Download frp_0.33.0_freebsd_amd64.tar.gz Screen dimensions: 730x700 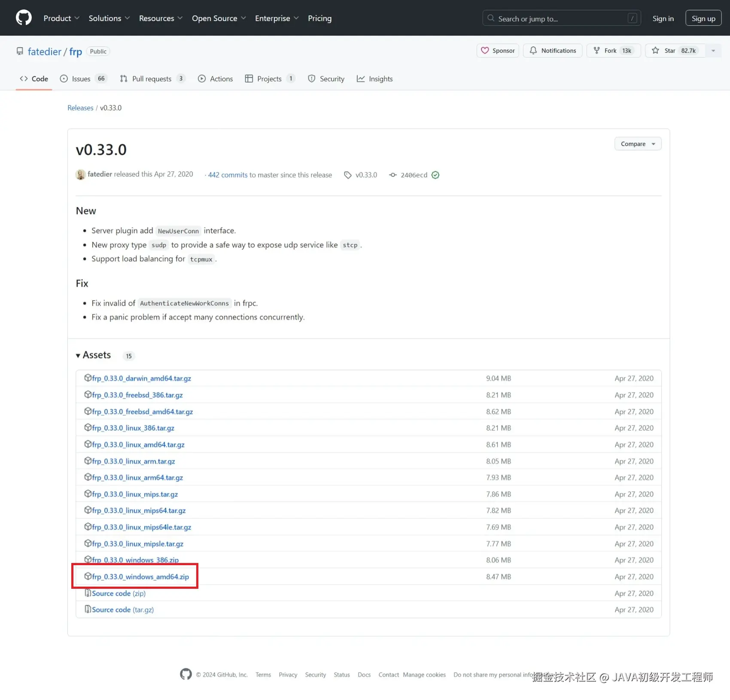coord(143,411)
